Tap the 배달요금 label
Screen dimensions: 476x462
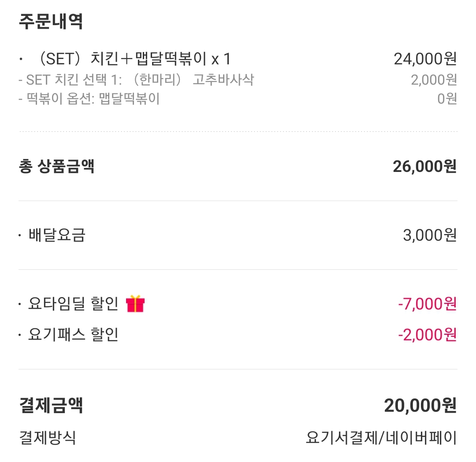56,235
